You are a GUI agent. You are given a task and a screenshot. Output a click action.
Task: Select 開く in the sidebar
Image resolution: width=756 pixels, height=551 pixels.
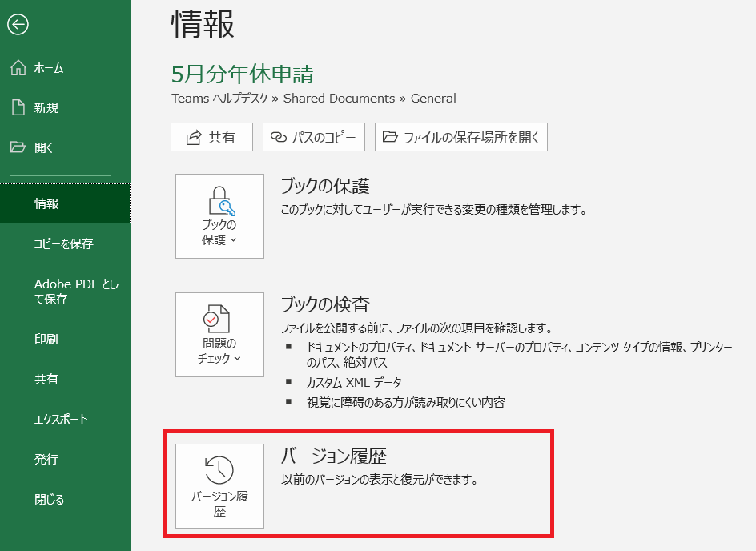point(65,147)
